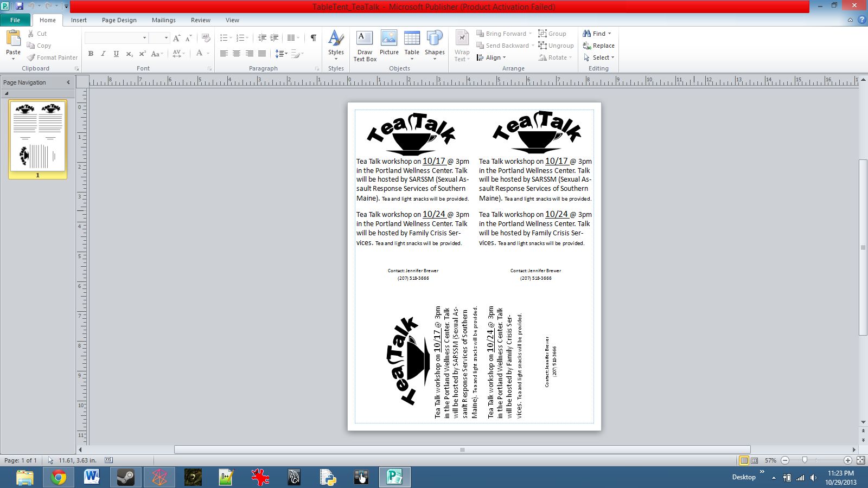This screenshot has height=488, width=868.
Task: Click the zoom out minus button
Action: point(785,460)
